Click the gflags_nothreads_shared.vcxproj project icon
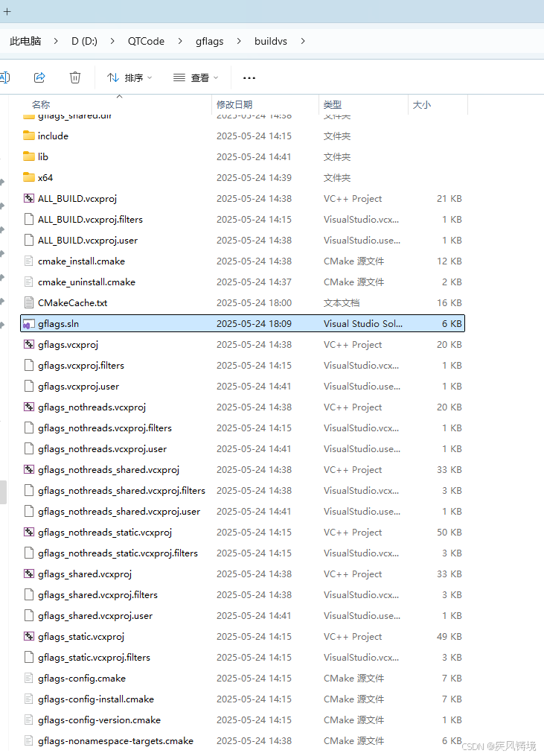The image size is (544, 756). point(29,469)
